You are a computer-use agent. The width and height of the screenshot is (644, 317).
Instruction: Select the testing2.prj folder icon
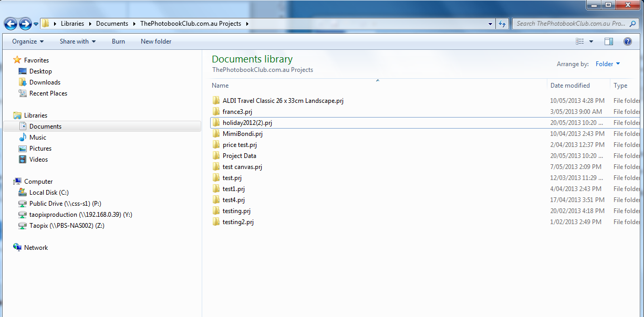(216, 222)
